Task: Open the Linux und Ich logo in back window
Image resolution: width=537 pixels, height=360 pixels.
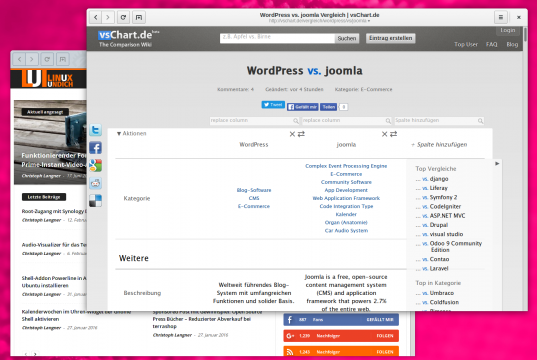Action: click(47, 78)
